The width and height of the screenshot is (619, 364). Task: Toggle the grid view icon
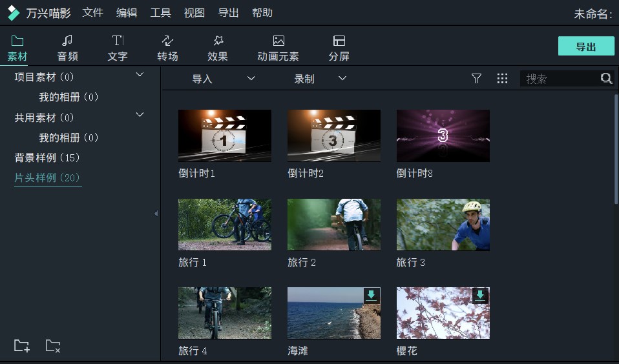coord(502,79)
